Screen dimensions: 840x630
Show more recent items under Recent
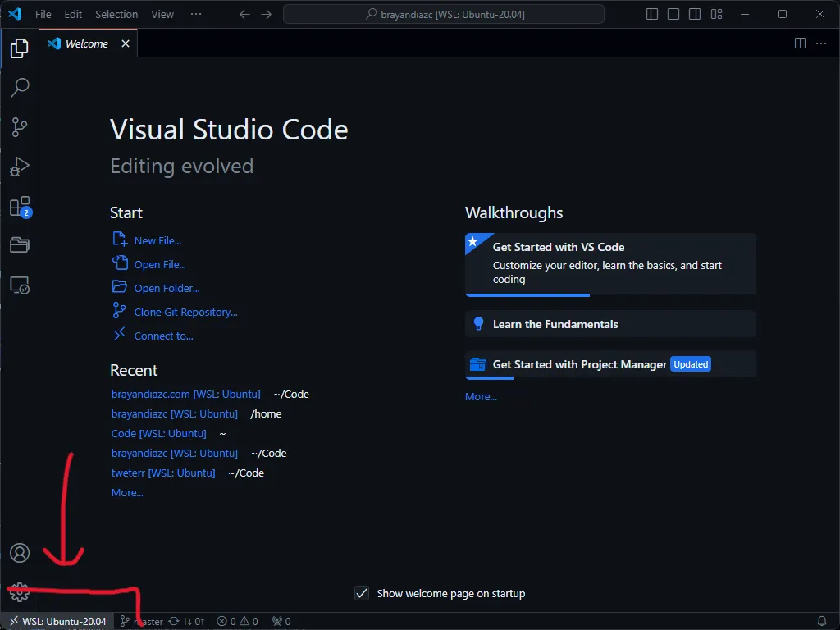127,493
